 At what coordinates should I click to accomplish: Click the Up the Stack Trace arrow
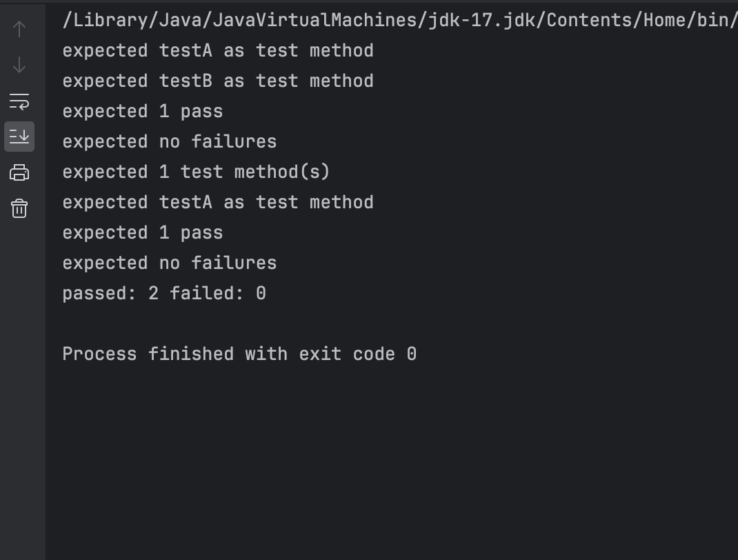tap(19, 29)
